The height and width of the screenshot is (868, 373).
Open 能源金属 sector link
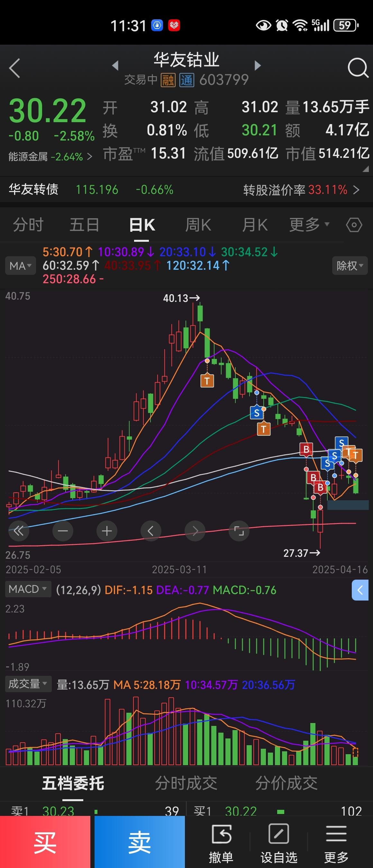coord(50,157)
